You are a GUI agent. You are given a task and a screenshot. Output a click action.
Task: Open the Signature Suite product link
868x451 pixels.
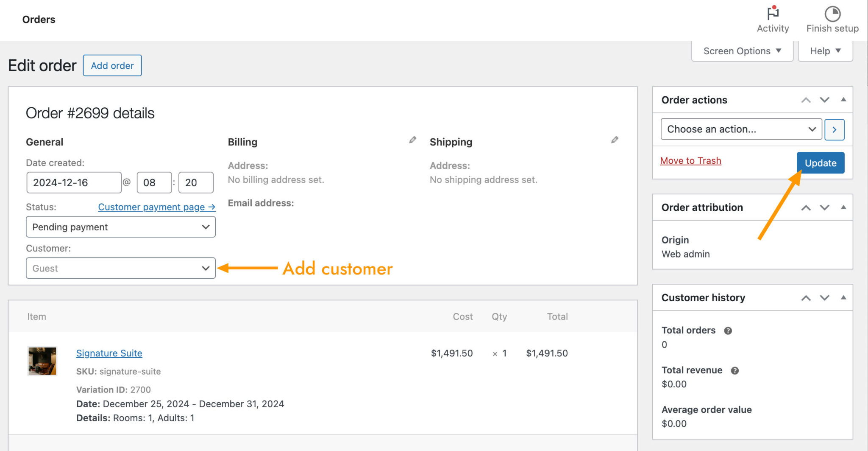pyautogui.click(x=109, y=353)
